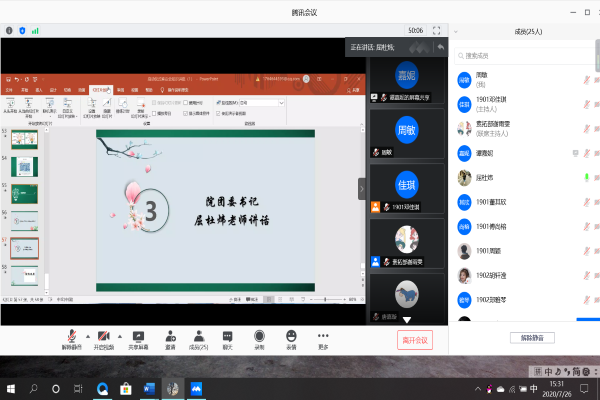Screen dimensions: 600x400
Task: Click the More options icon (更多)
Action: 323,337
